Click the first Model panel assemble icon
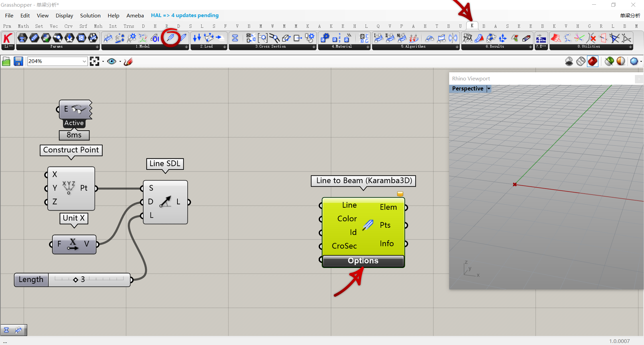The width and height of the screenshot is (644, 345). (x=108, y=38)
